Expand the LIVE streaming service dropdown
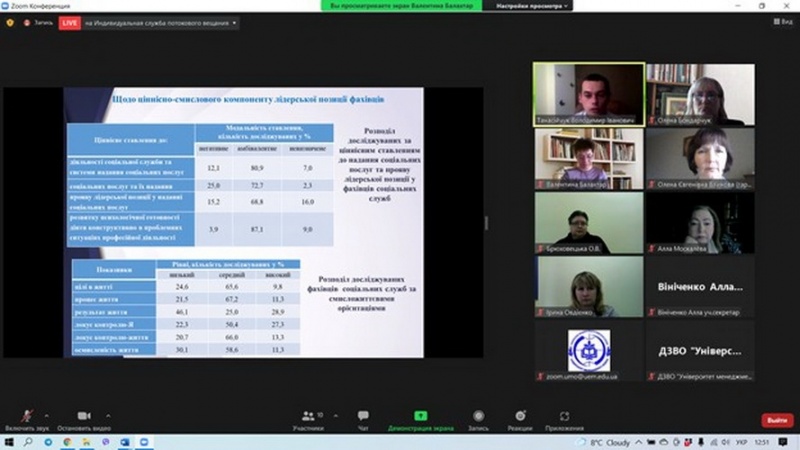Image resolution: width=800 pixels, height=450 pixels. coord(234,22)
